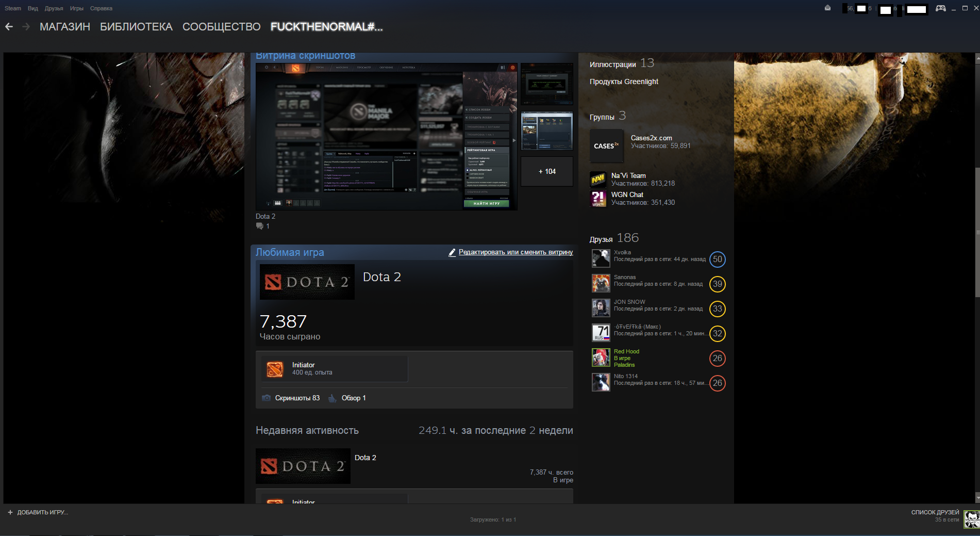Open the Вид menu
The width and height of the screenshot is (980, 536).
tap(33, 8)
